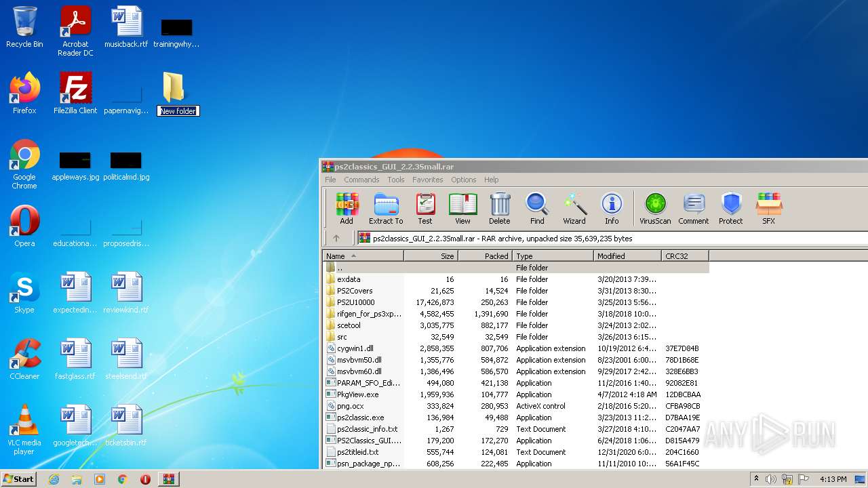Click WinRAR taskbar button
The width and height of the screenshot is (868, 488).
click(169, 479)
